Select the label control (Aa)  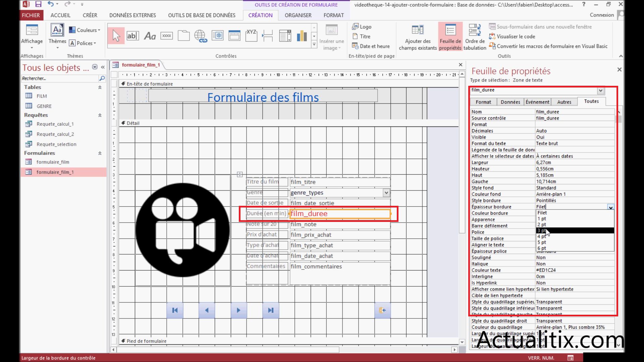click(150, 36)
